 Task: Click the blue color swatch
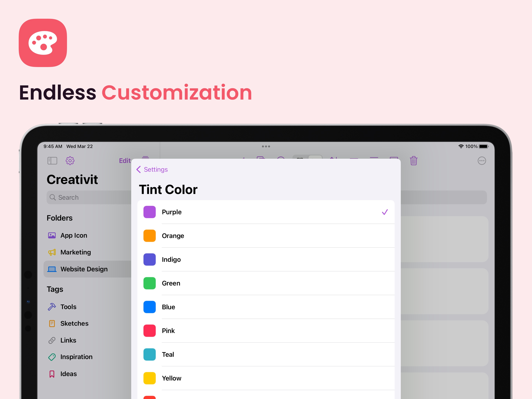149,307
